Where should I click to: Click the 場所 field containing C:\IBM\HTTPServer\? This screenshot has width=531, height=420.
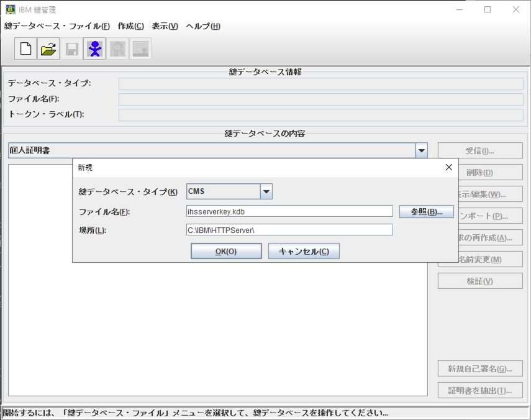tap(289, 230)
